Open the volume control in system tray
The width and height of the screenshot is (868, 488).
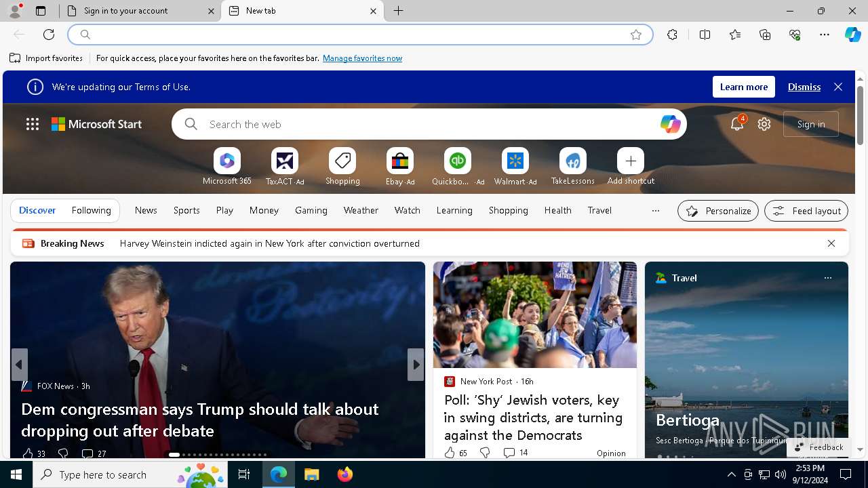780,474
